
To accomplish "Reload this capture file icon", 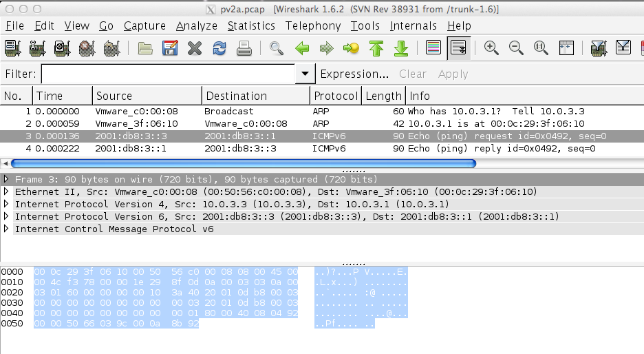I will [219, 48].
